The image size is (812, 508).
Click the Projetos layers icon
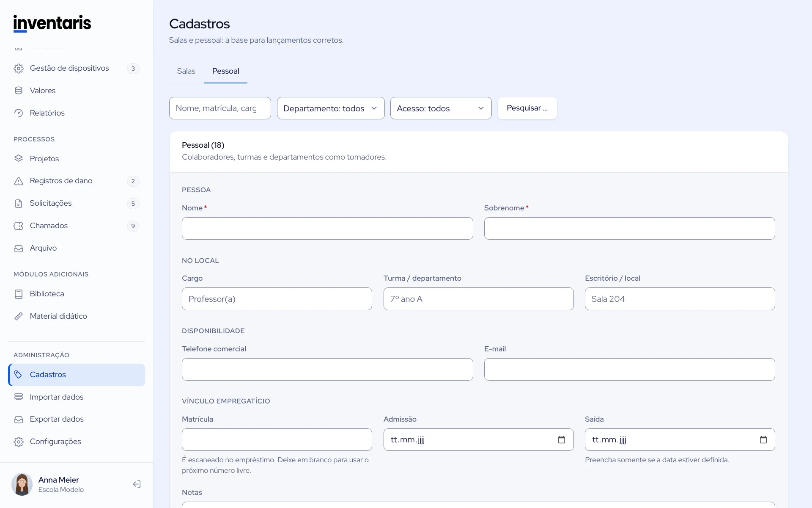click(19, 158)
